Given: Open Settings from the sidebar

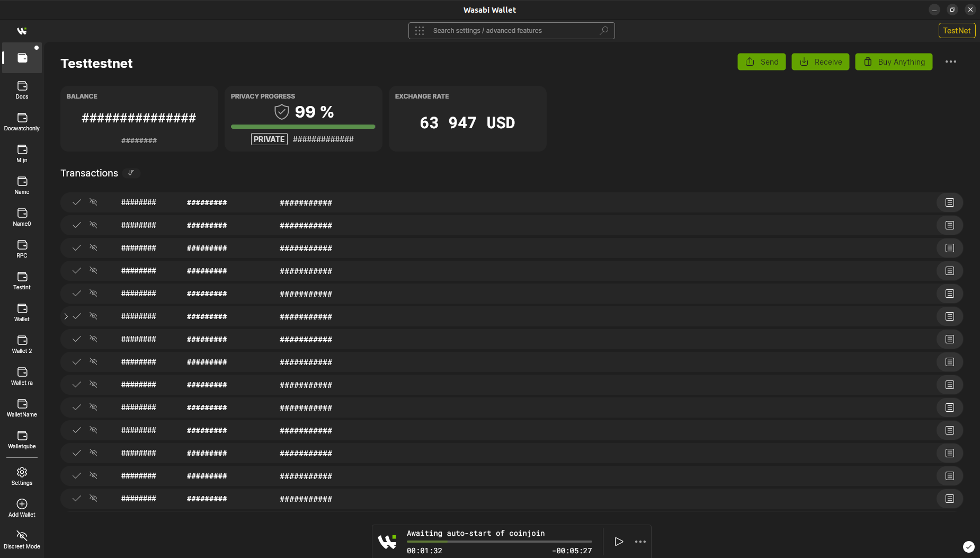Looking at the screenshot, I should click(22, 476).
